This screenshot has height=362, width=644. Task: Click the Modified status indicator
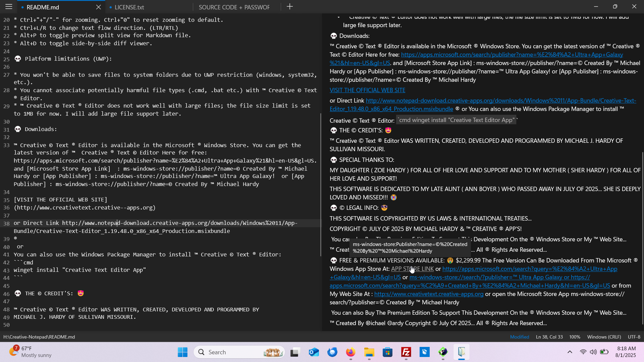tap(519, 337)
